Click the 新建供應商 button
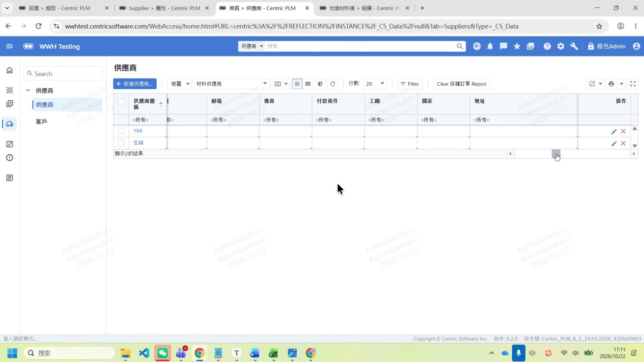 tap(135, 84)
